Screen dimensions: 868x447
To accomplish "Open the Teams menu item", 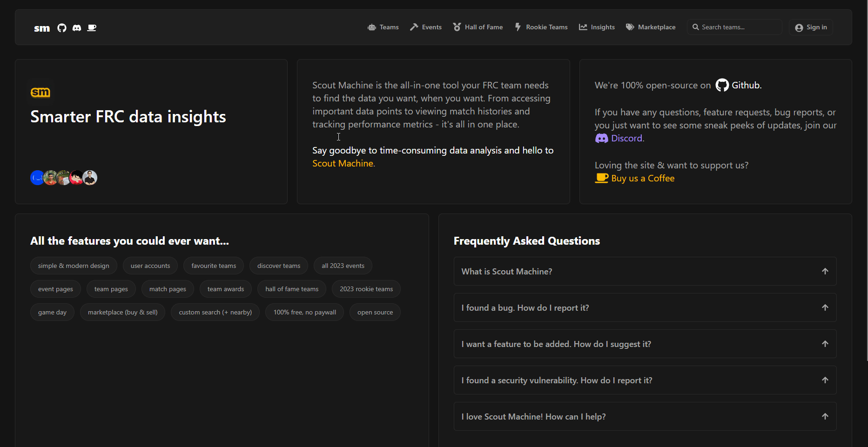I will (383, 27).
